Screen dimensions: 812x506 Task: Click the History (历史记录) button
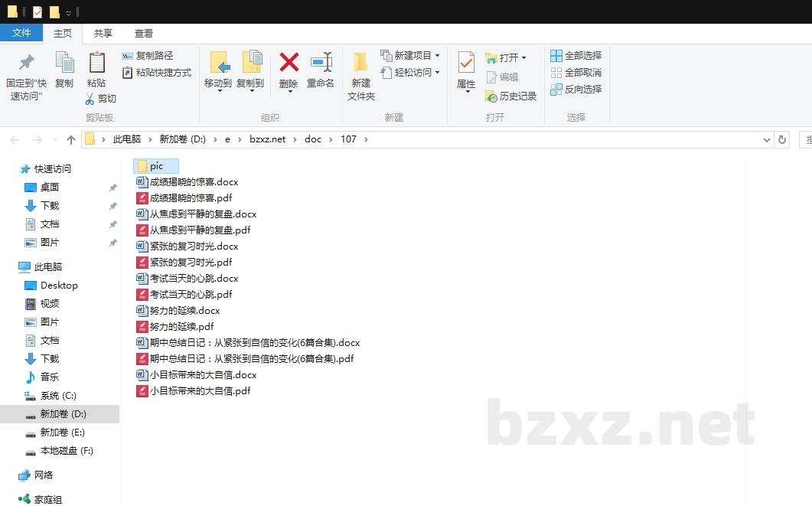511,96
